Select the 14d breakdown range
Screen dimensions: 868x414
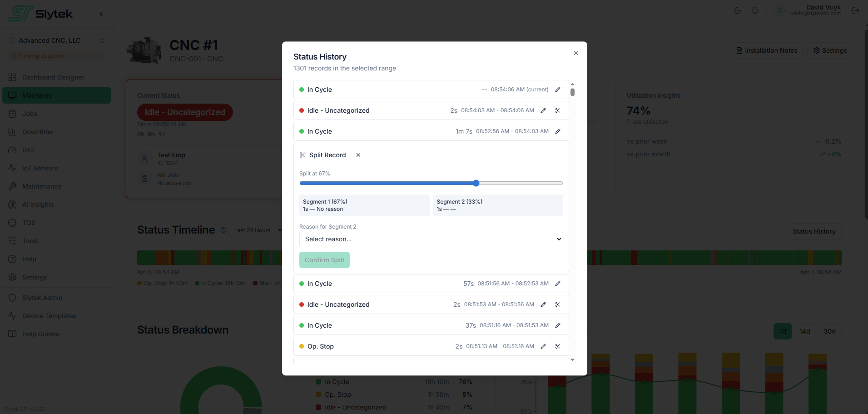click(x=804, y=331)
